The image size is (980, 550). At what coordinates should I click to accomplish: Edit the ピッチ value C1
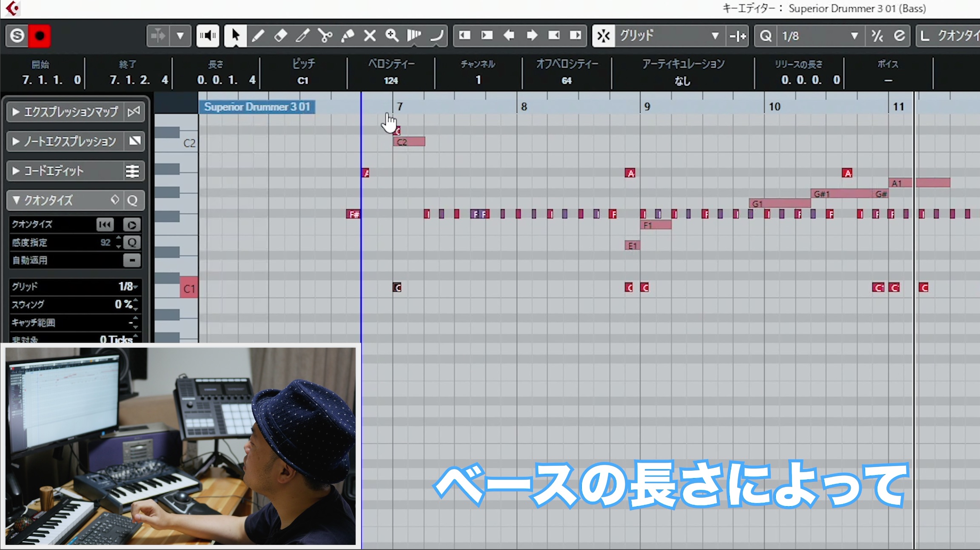[x=303, y=80]
